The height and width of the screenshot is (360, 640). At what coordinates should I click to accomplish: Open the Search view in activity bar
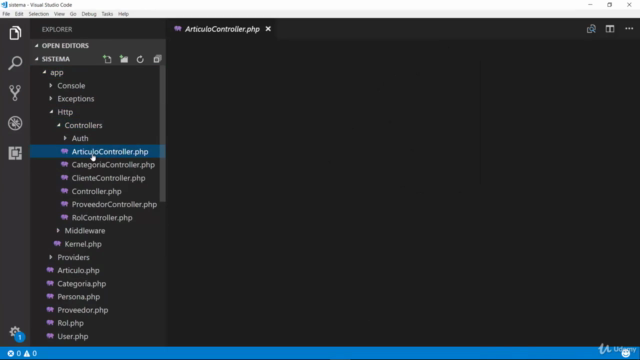click(x=15, y=63)
